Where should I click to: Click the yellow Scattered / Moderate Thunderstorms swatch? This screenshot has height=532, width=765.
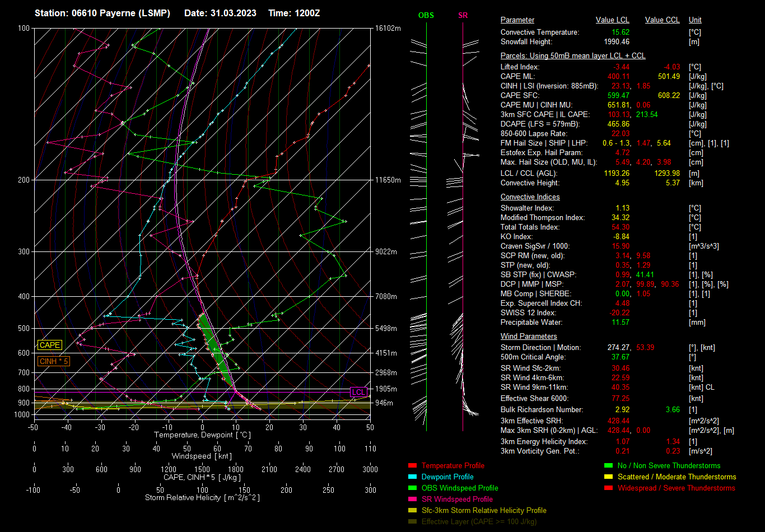point(608,477)
